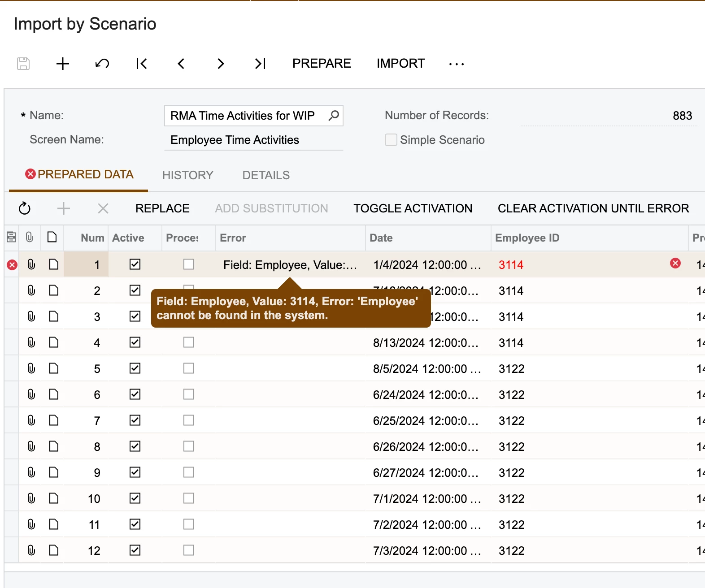Switch to the History tab
This screenshot has width=705, height=588.
(187, 175)
